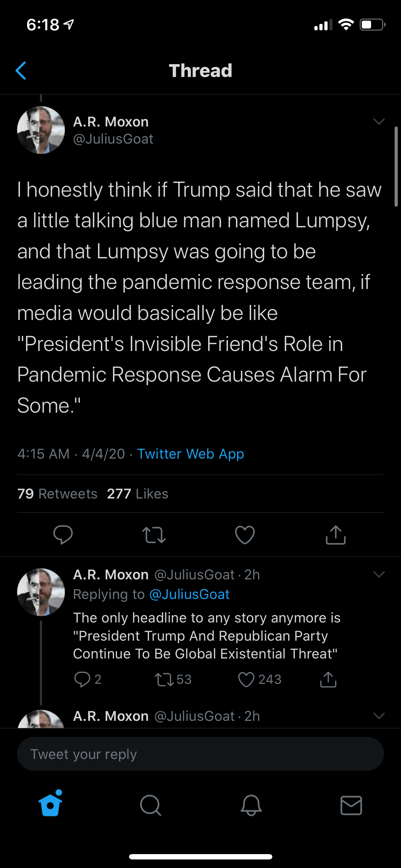Retweet the main tweet
The width and height of the screenshot is (401, 868).
click(154, 534)
